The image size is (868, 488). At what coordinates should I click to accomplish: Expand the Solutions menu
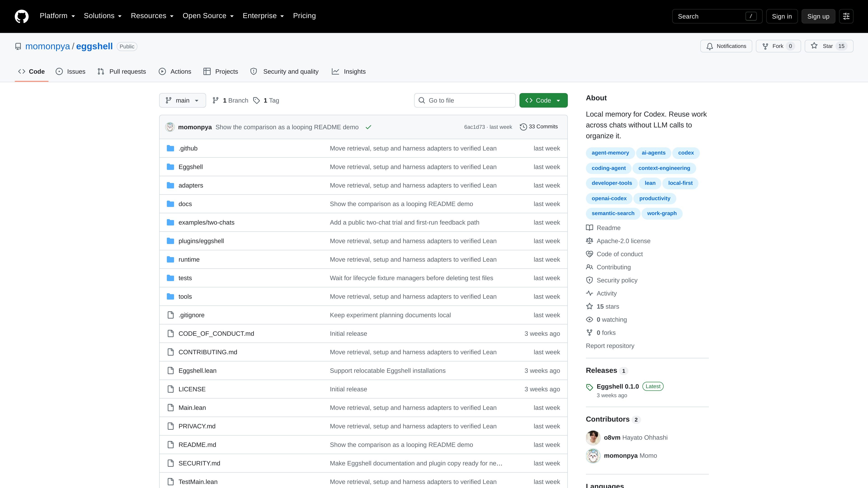point(103,16)
